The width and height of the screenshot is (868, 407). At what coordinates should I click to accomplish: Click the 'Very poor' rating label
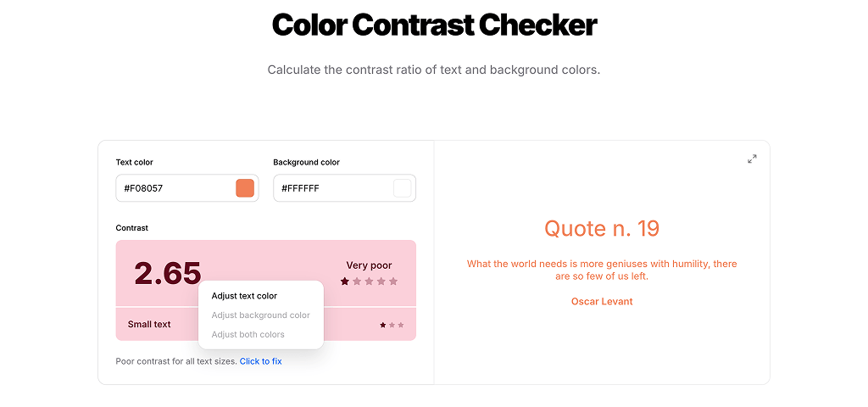(x=369, y=265)
